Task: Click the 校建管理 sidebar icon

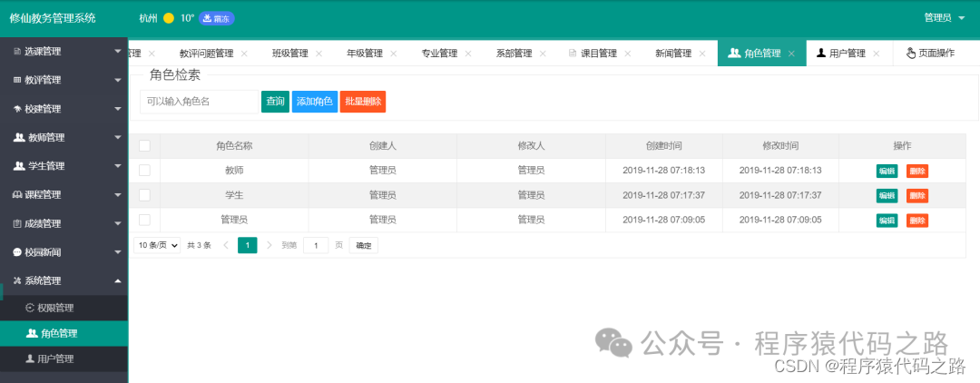Action: coord(17,109)
